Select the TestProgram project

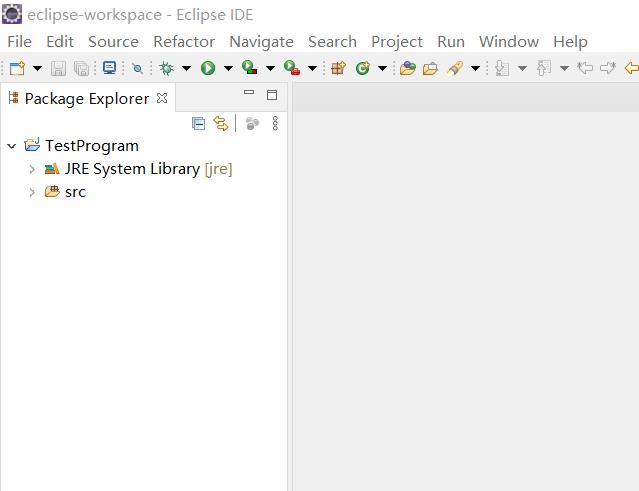point(92,146)
